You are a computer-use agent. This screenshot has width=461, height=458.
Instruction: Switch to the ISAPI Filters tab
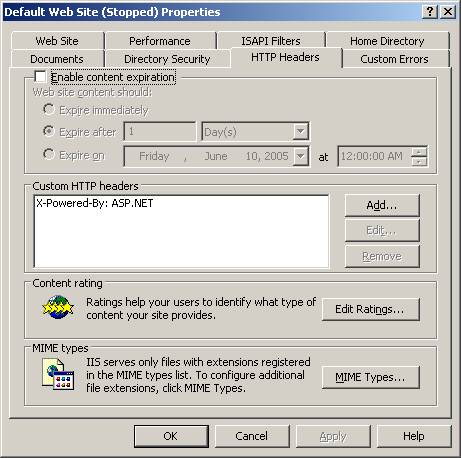[271, 41]
